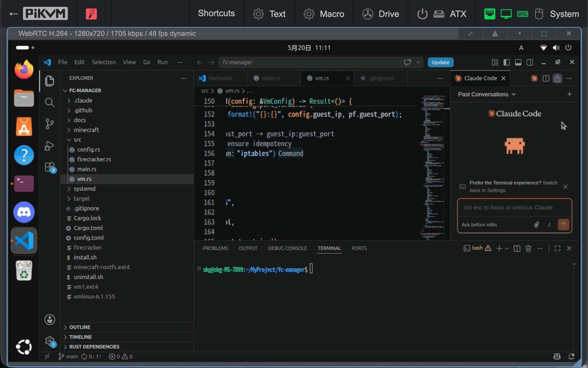The width and height of the screenshot is (588, 368).
Task: Kill the terminal with the trash icon
Action: (x=528, y=248)
